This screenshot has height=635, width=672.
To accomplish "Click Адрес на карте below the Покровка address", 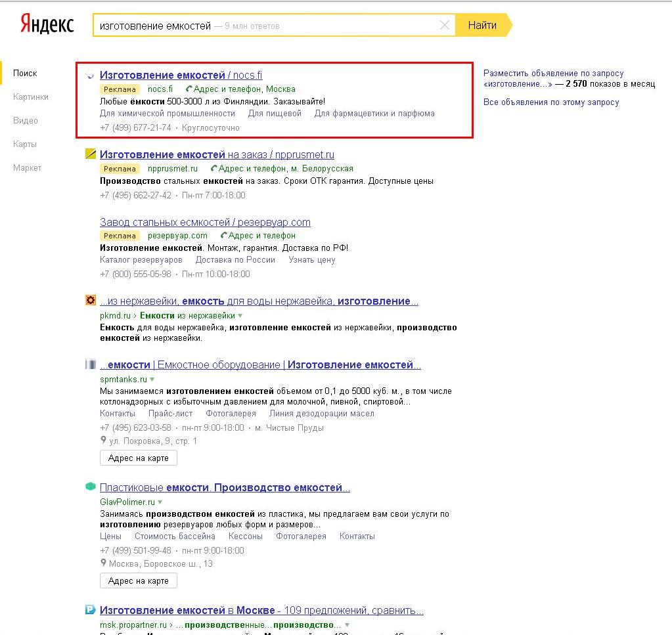I will 139,458.
